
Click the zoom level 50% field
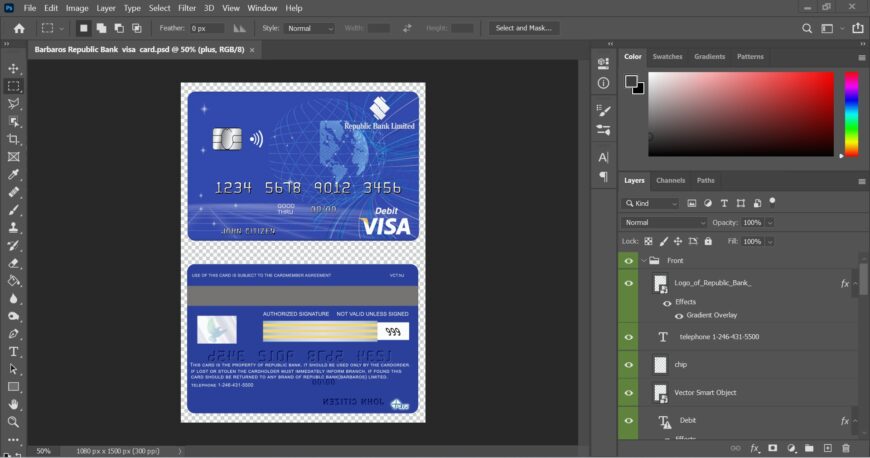point(43,451)
